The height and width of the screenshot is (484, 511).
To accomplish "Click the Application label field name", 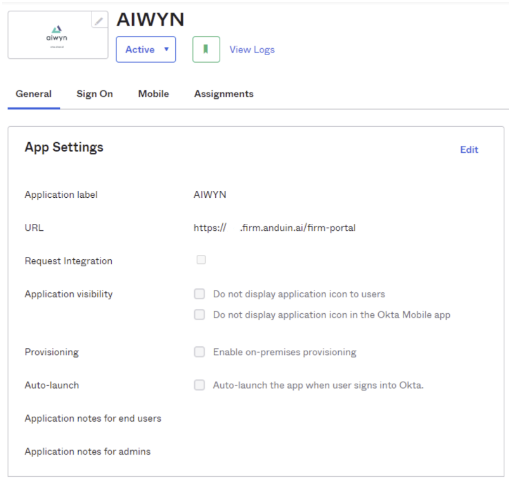I will [61, 195].
